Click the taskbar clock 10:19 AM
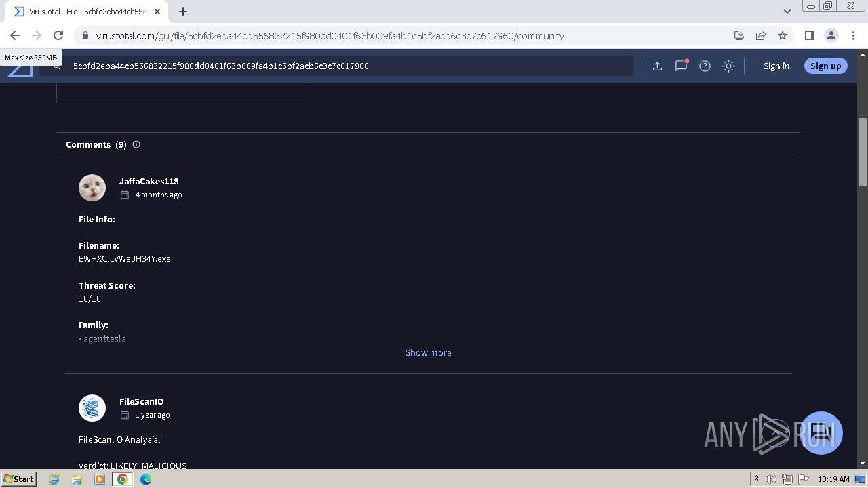Image resolution: width=868 pixels, height=488 pixels. coord(833,479)
